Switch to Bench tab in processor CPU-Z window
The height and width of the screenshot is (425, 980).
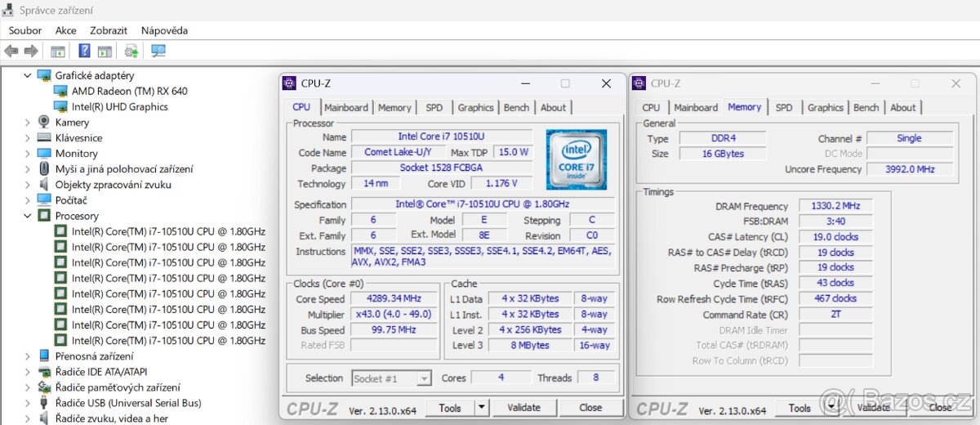pos(516,107)
